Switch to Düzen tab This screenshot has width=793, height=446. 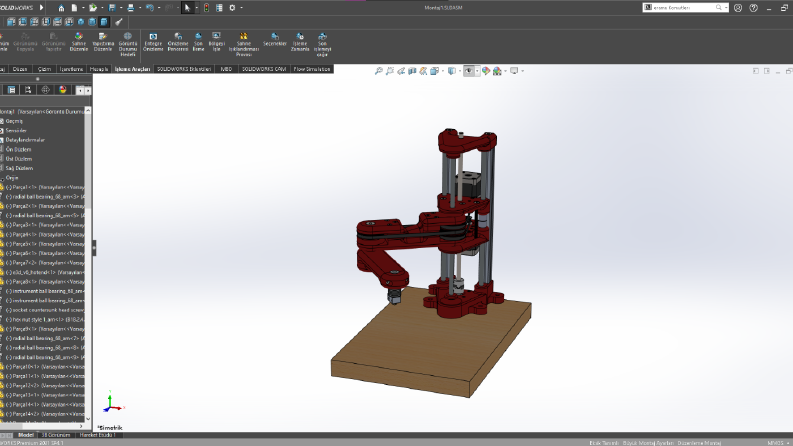pyautogui.click(x=20, y=69)
